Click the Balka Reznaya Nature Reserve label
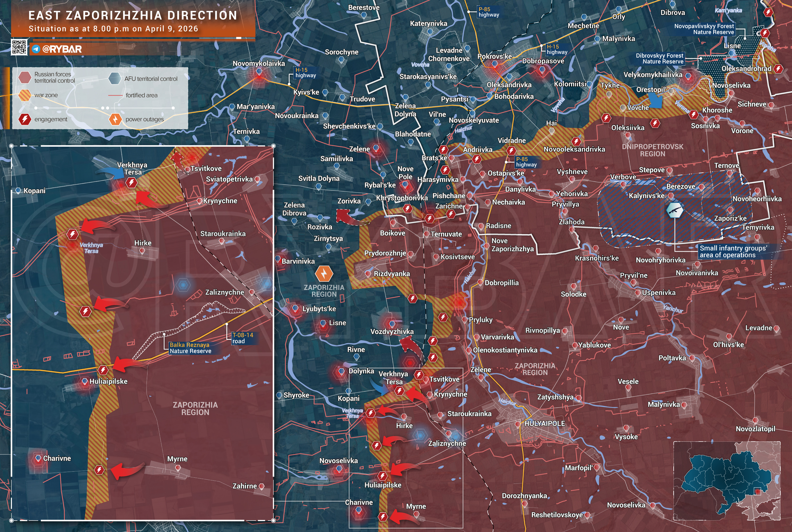Image resolution: width=792 pixels, height=532 pixels. (190, 348)
